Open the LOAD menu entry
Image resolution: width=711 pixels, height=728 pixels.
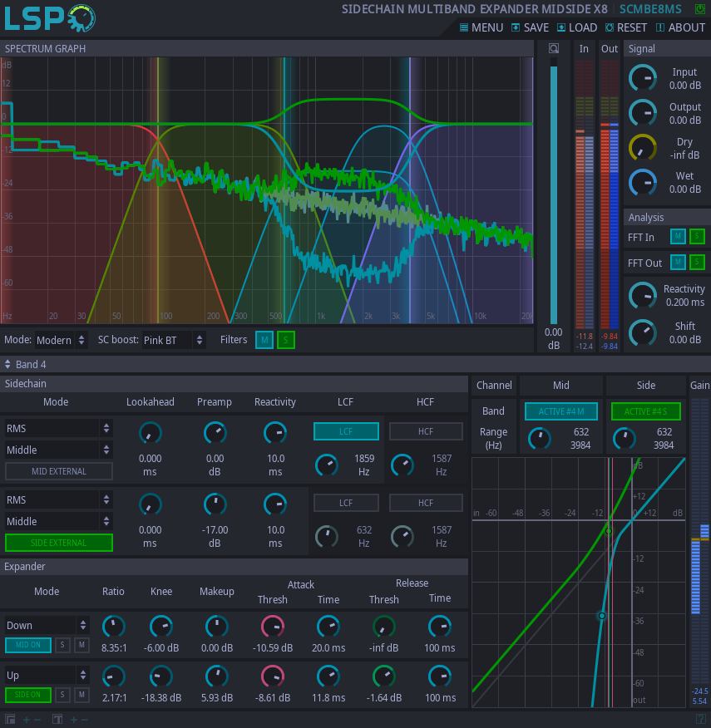click(577, 27)
